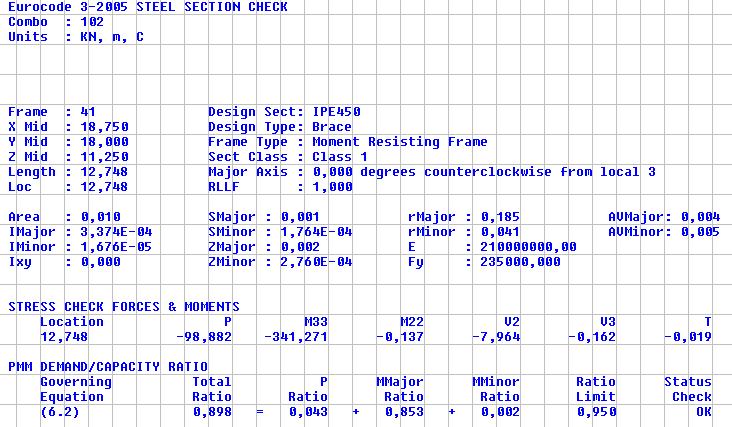The width and height of the screenshot is (732, 427).
Task: Select the SMinor value 1,764E-04
Action: tap(316, 232)
